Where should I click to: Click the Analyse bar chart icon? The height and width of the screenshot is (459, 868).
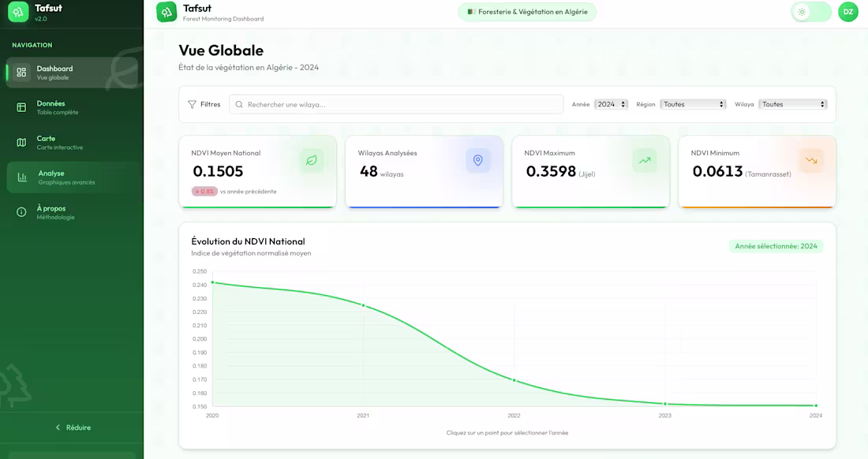point(22,177)
